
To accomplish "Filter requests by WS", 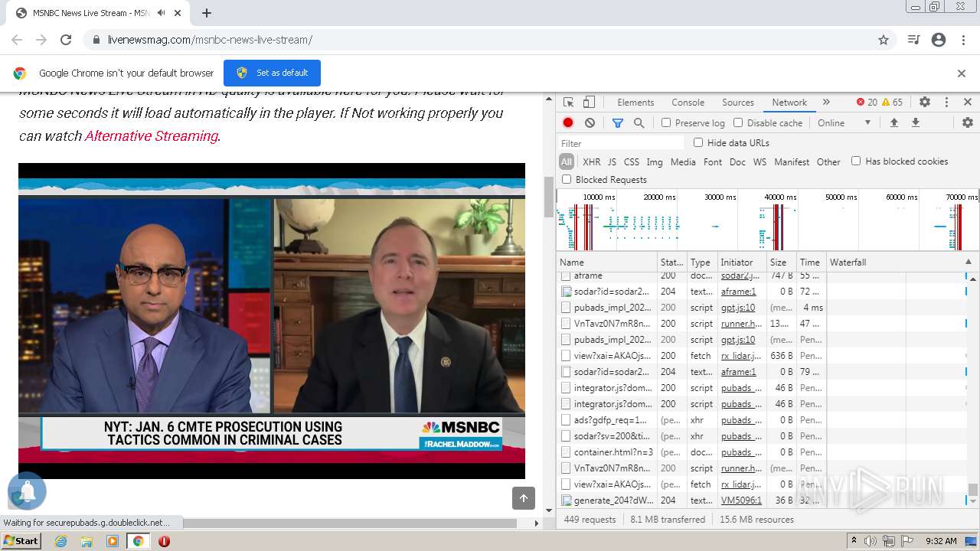I will click(x=759, y=161).
